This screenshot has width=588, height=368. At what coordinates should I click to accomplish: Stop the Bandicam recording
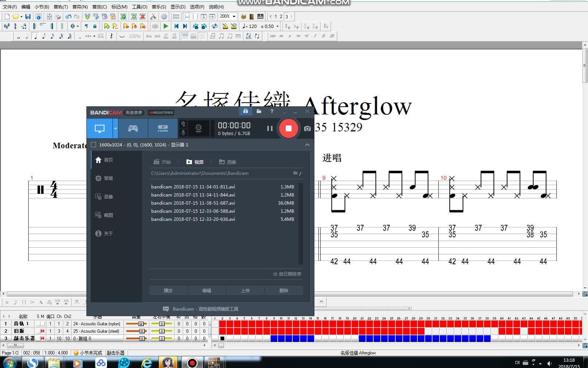[x=288, y=128]
